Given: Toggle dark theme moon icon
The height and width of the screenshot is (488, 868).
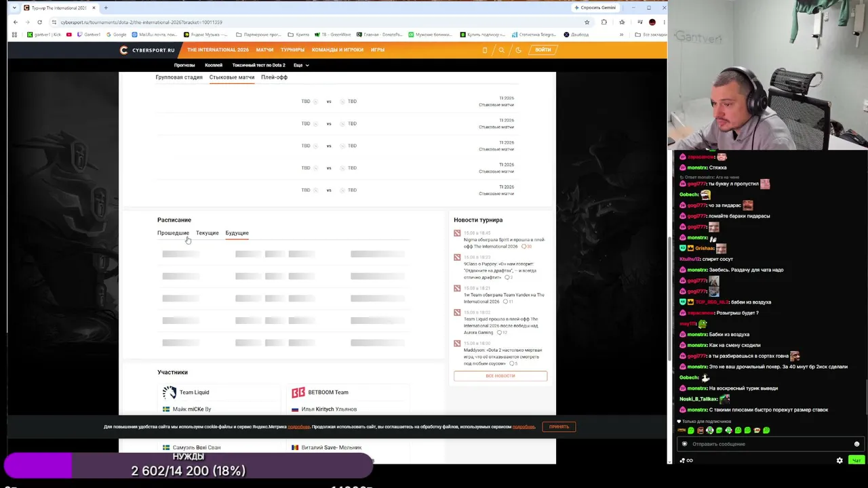Looking at the screenshot, I should (x=518, y=49).
